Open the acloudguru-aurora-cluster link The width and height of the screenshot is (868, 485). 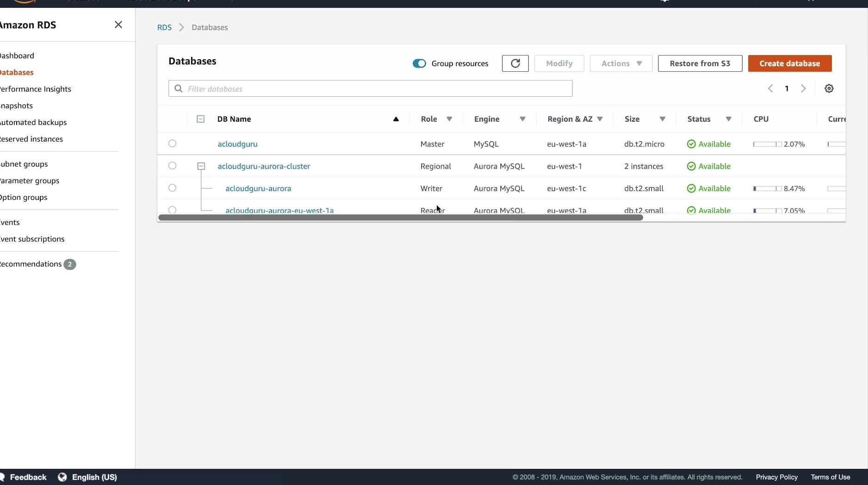click(x=264, y=166)
